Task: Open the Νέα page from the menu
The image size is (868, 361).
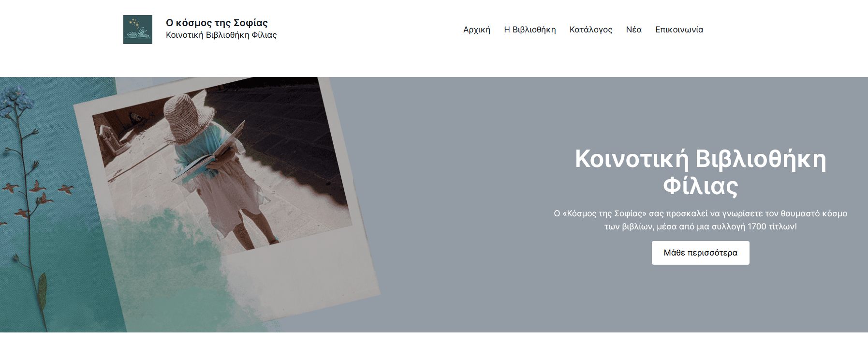Action: [634, 30]
